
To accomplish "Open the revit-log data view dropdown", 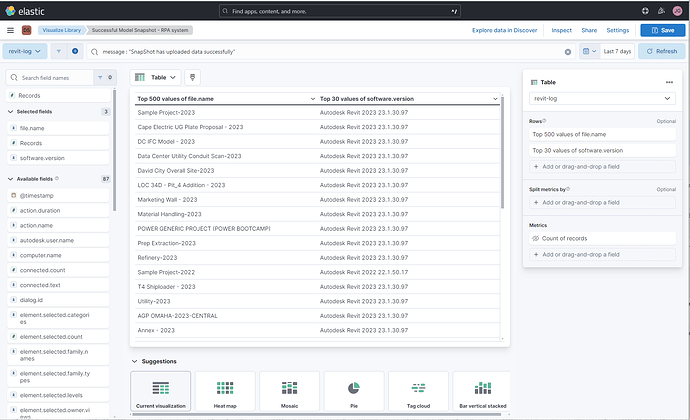I will [x=25, y=52].
